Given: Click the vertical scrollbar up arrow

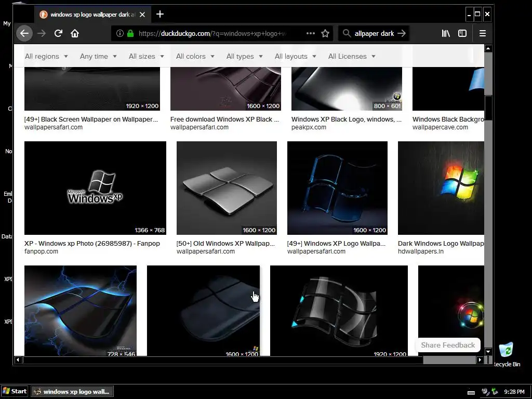Looking at the screenshot, I should tap(488, 48).
